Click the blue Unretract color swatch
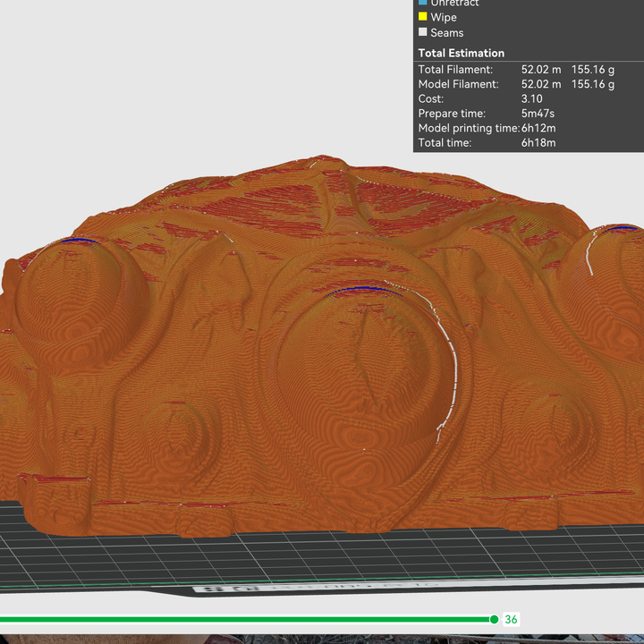The image size is (644, 644). [423, 3]
